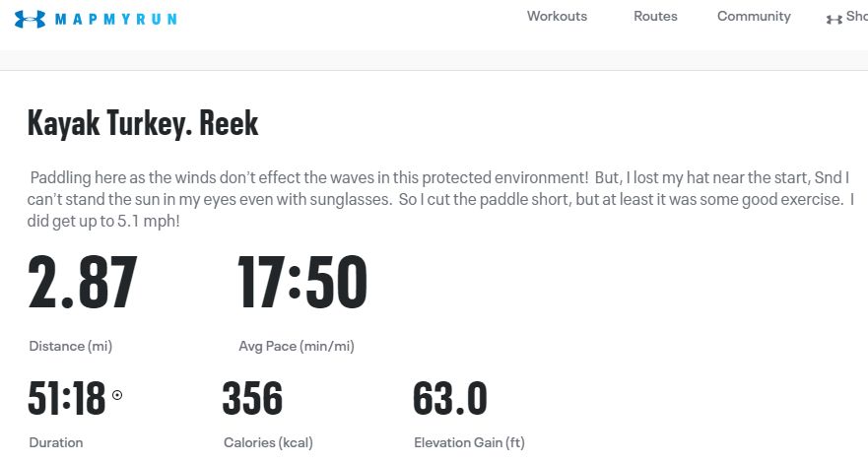Screen dimensions: 868x463
Task: Click the 17:50 average pace value
Action: [x=302, y=282]
